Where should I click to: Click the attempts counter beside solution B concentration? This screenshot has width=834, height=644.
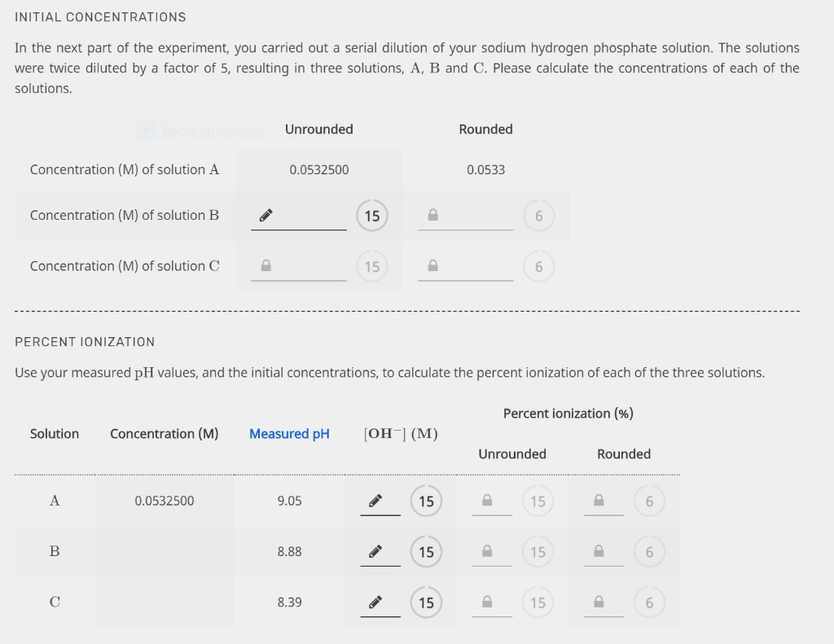tap(372, 215)
